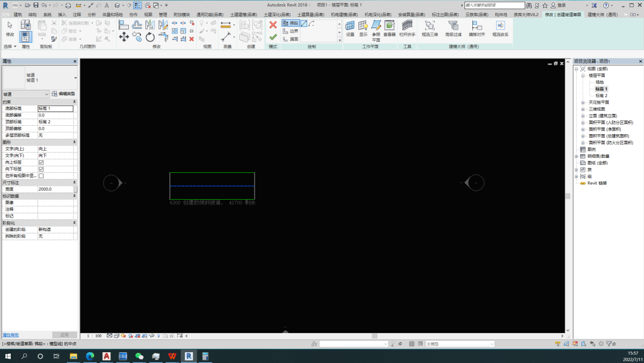Viewport: 644px width, 363px height.
Task: Click the 框选三维 tool
Action: (429, 29)
